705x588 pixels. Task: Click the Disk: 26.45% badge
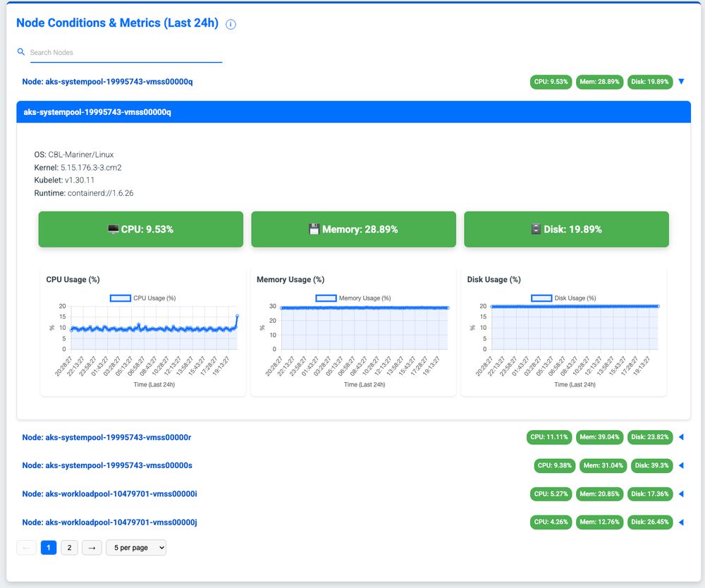[x=650, y=522]
